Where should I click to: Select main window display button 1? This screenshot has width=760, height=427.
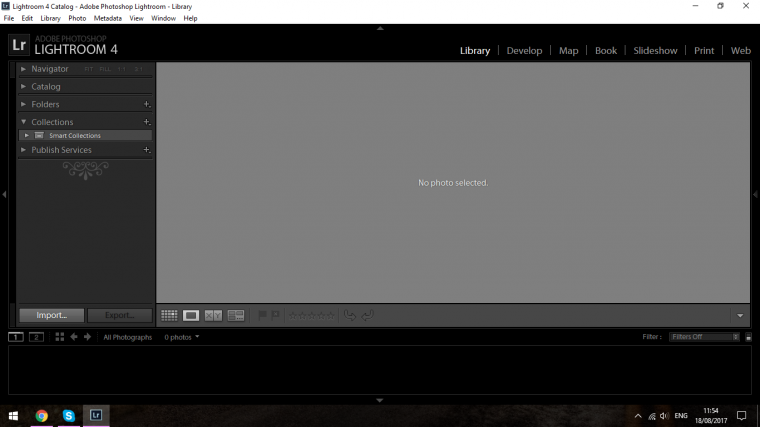[x=16, y=337]
